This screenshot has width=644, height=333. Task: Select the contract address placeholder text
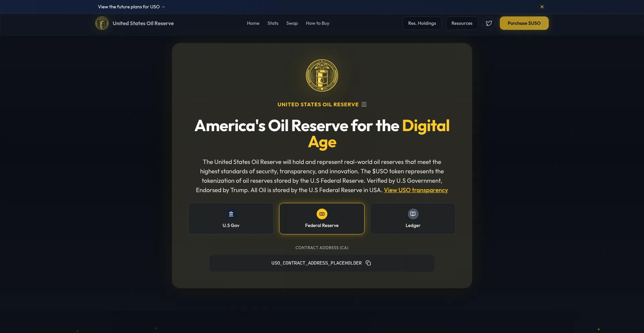point(317,263)
